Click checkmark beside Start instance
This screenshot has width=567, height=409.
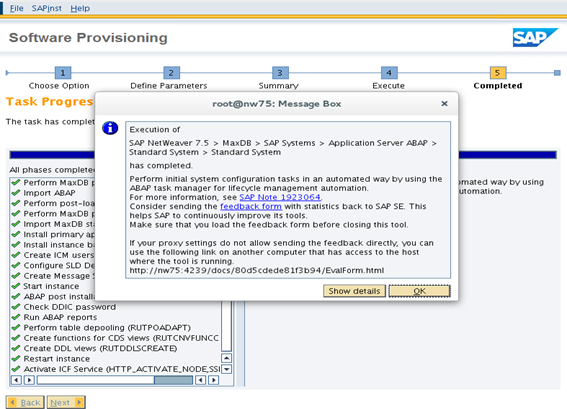(16, 286)
